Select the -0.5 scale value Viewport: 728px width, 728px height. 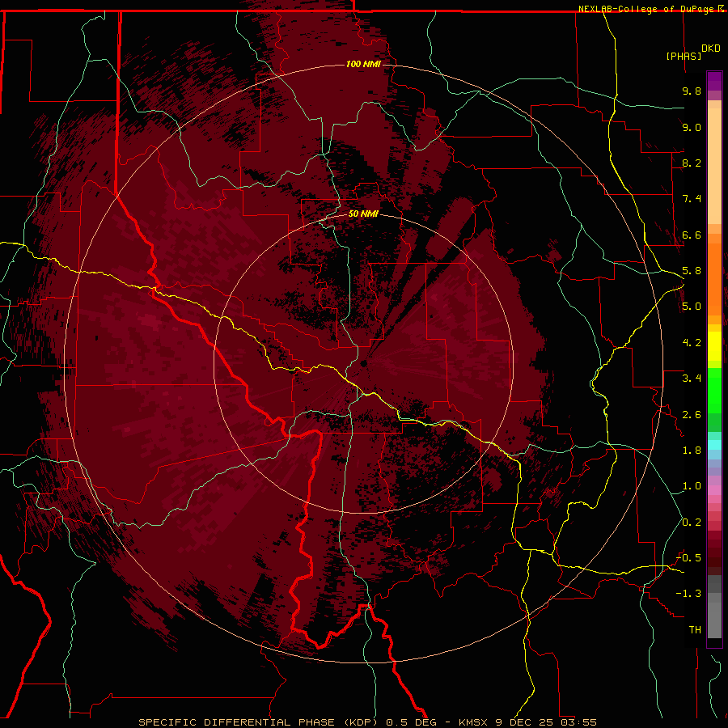click(x=688, y=558)
